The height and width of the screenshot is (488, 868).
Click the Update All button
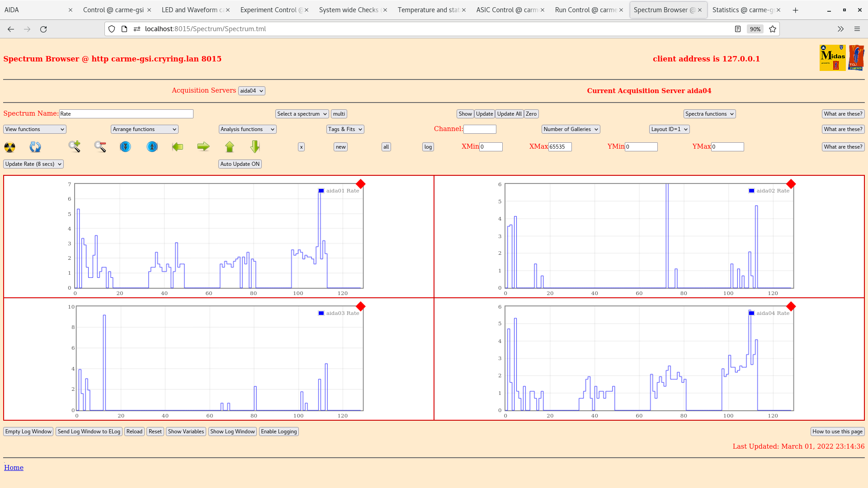(x=509, y=114)
